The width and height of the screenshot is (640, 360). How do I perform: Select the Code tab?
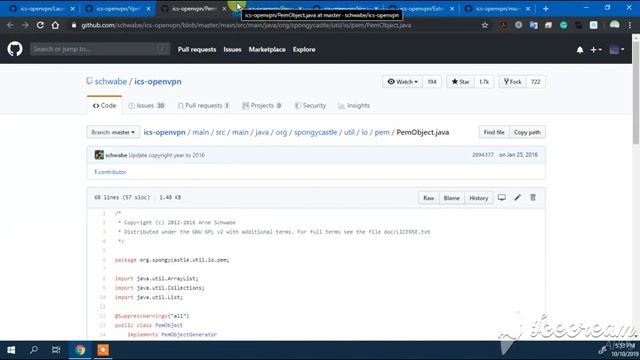(x=104, y=106)
